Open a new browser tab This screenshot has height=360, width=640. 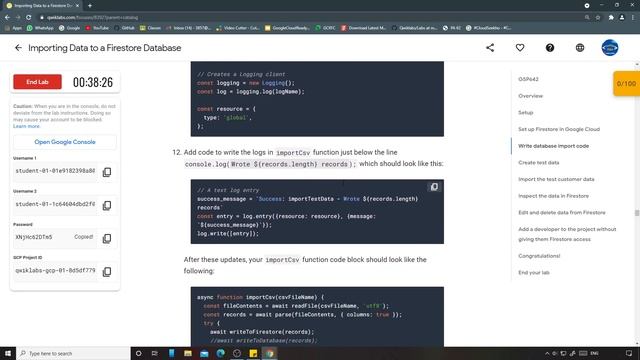(x=90, y=6)
